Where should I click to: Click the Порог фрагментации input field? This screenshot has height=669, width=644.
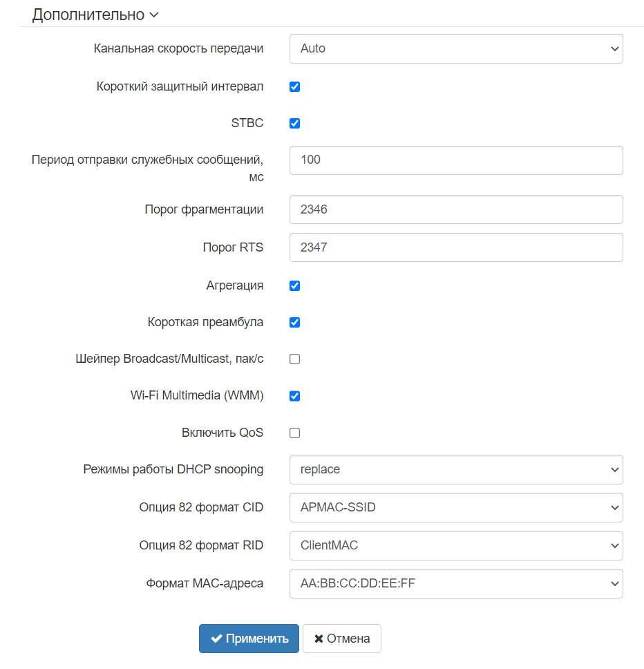tap(456, 209)
